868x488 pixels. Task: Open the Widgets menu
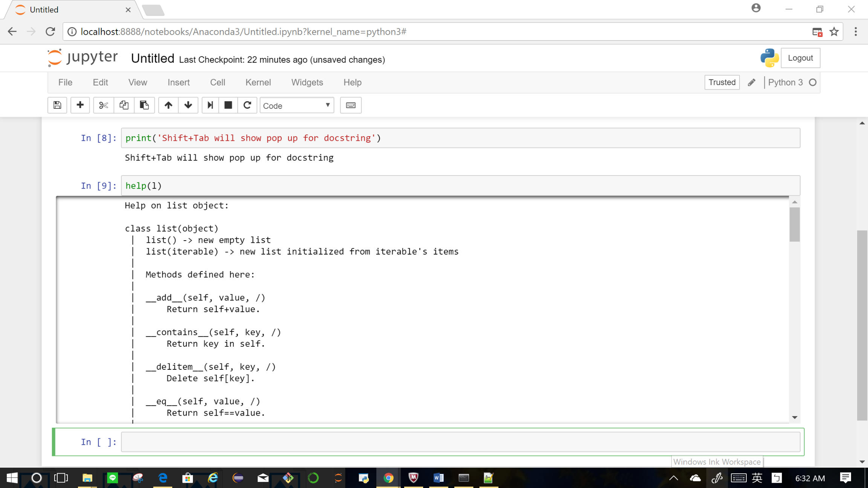(x=307, y=82)
